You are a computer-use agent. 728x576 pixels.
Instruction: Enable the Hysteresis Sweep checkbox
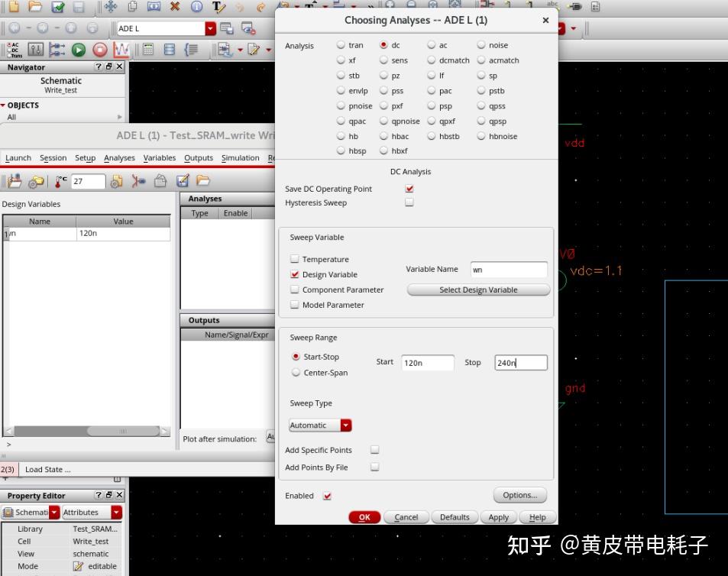coord(409,202)
